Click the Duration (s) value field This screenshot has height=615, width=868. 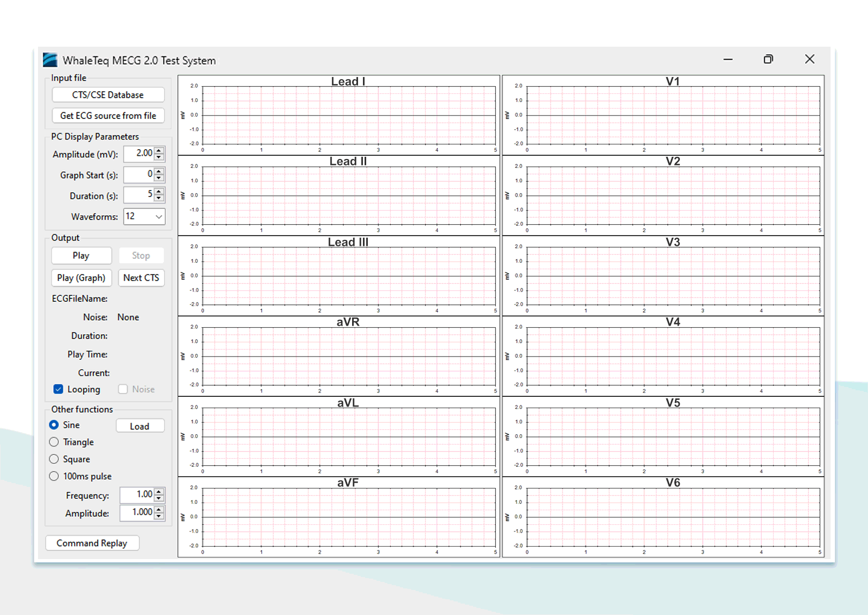(x=139, y=195)
